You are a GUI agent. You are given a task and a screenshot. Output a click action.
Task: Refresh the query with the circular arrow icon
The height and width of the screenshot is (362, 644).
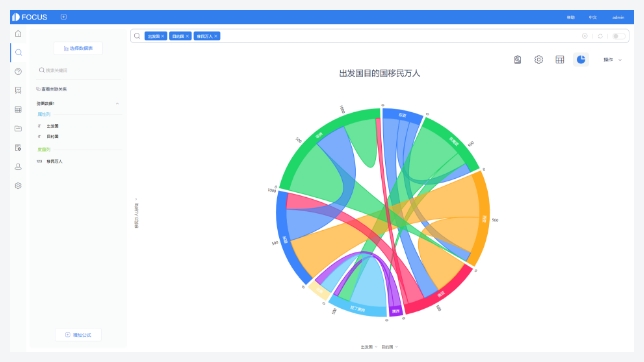(x=600, y=36)
